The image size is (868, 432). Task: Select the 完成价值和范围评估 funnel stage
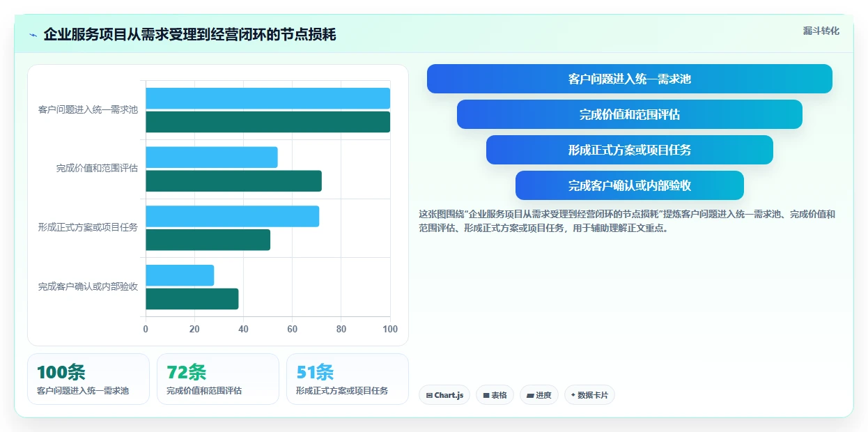(629, 114)
